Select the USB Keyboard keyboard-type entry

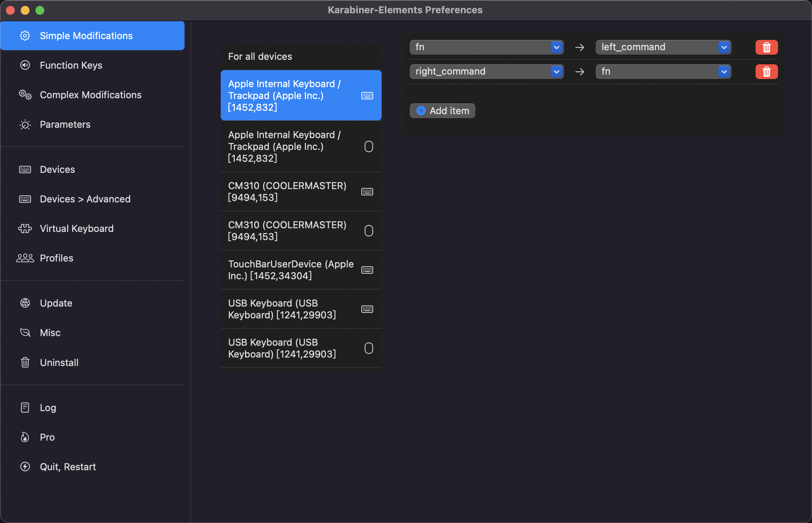301,309
